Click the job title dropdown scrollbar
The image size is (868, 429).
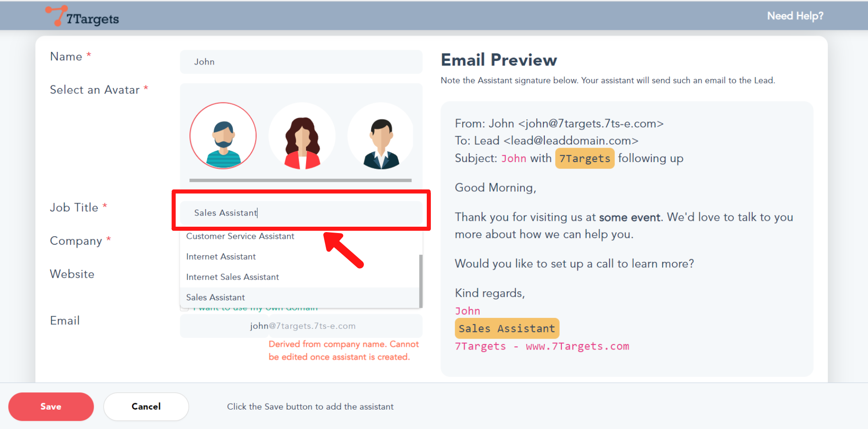click(420, 280)
